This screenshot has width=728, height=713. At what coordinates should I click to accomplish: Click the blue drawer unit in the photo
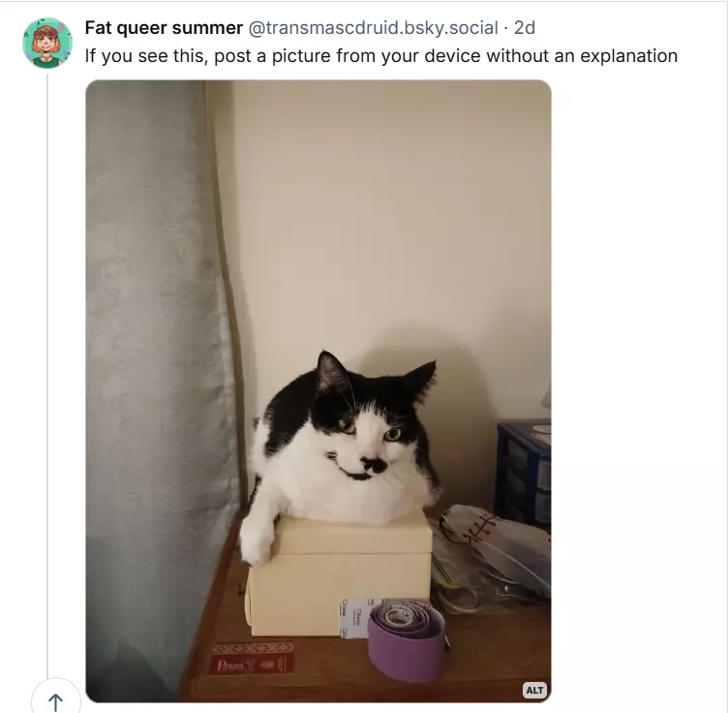tap(523, 474)
